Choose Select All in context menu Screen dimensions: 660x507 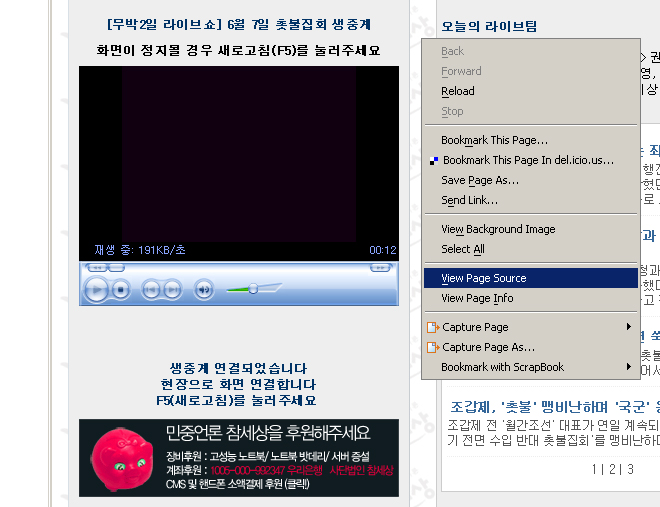tap(531, 250)
